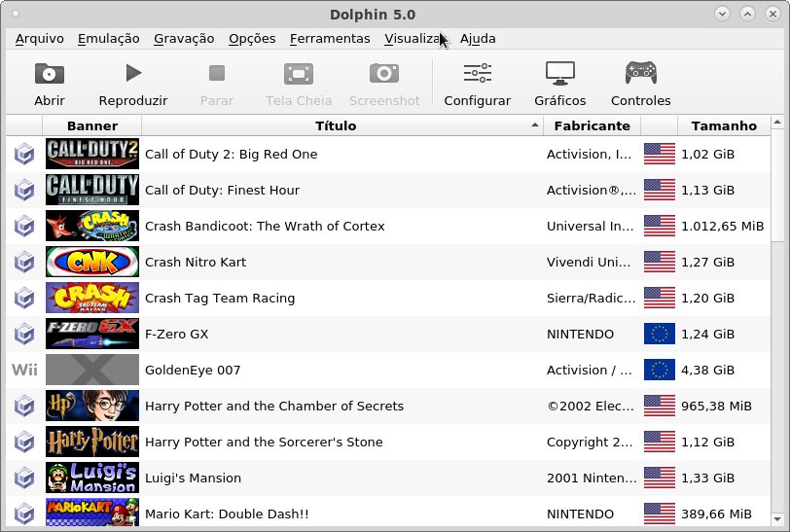Open Controles controller settings
The width and height of the screenshot is (790, 532).
pyautogui.click(x=641, y=73)
